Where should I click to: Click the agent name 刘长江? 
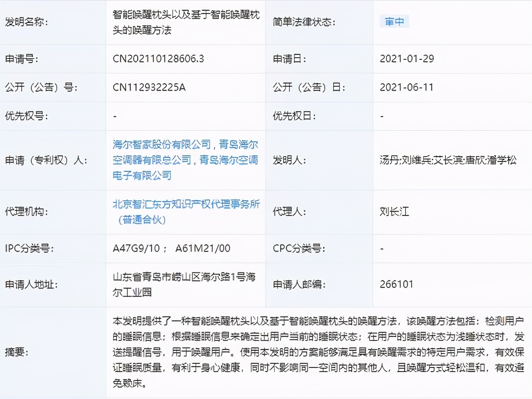click(x=394, y=212)
